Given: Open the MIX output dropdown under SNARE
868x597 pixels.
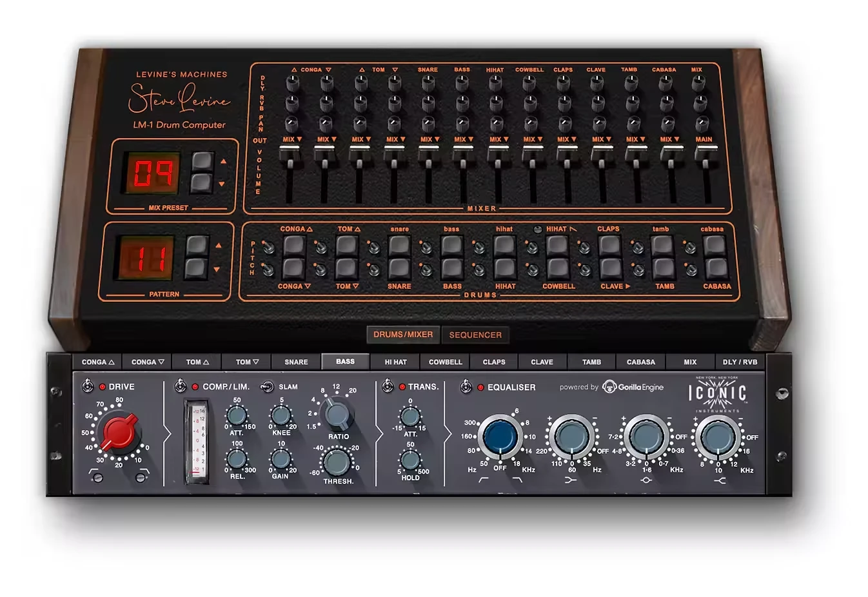Looking at the screenshot, I should coord(430,139).
